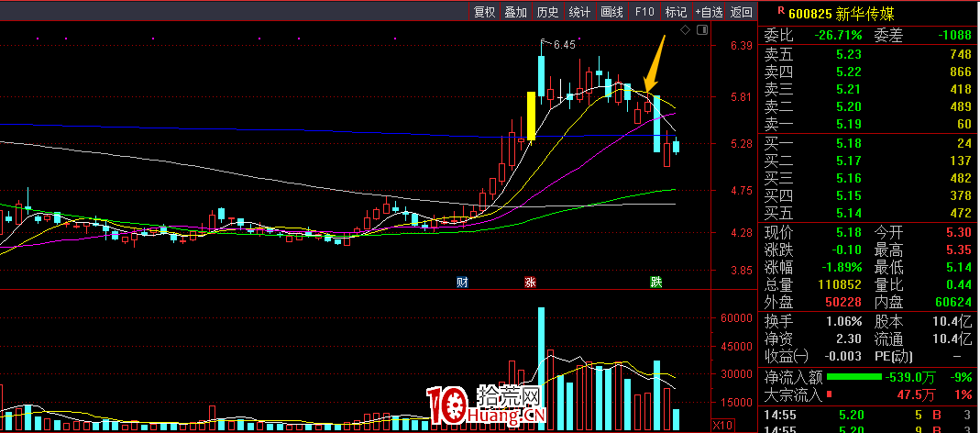Click the 最高 5.35 value

click(x=959, y=250)
